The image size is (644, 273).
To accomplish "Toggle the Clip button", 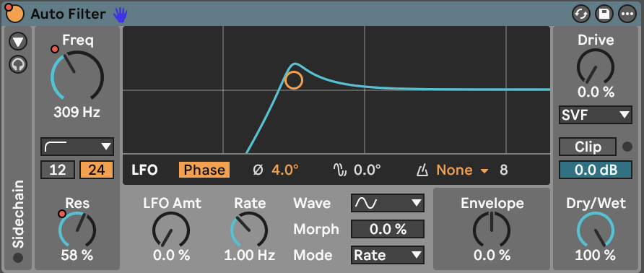I will point(588,147).
